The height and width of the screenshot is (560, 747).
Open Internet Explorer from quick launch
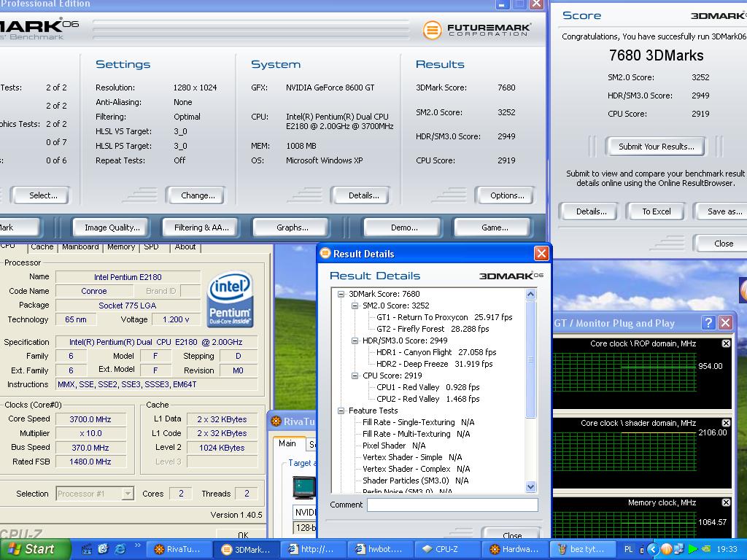[x=120, y=549]
